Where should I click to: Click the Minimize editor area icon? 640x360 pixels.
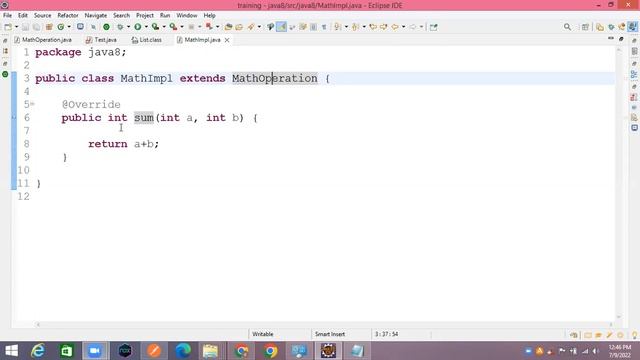[611, 38]
